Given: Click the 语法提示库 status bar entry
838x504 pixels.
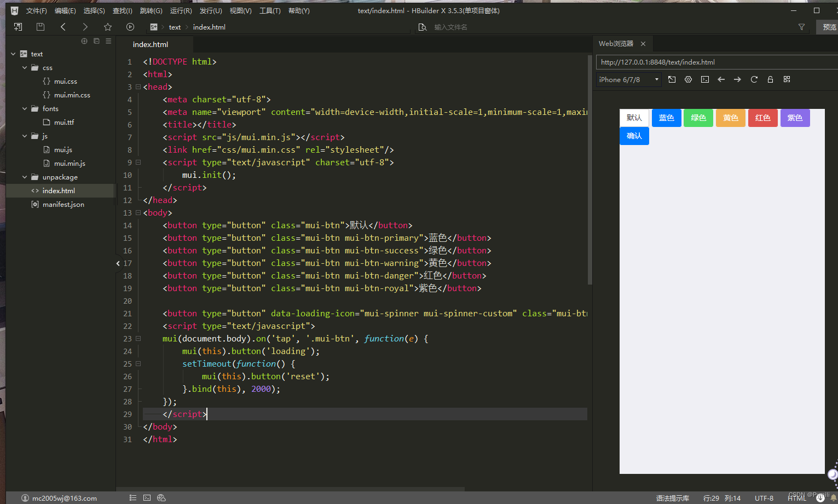Looking at the screenshot, I should point(673,498).
